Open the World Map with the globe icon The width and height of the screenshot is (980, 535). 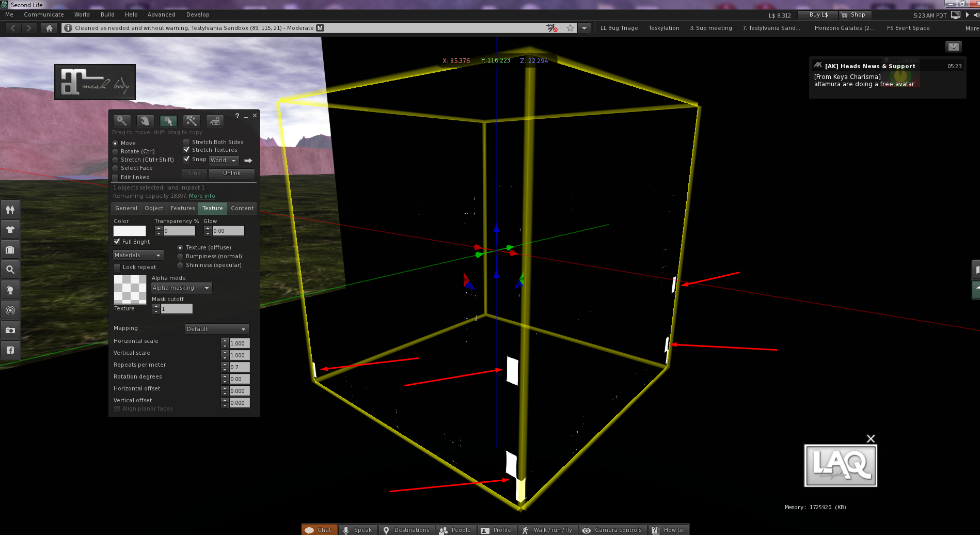coord(10,289)
